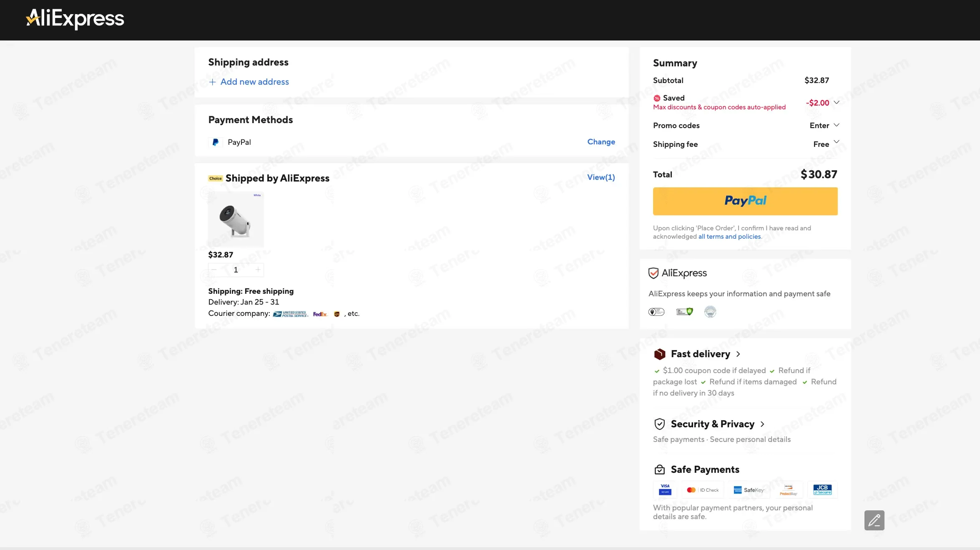Click the Fast delivery heading

click(x=701, y=354)
